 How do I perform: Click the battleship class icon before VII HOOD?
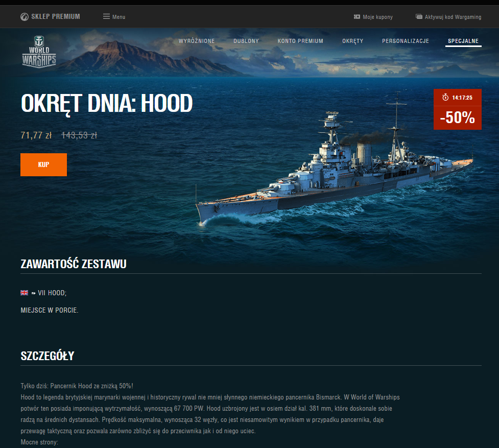(x=33, y=293)
